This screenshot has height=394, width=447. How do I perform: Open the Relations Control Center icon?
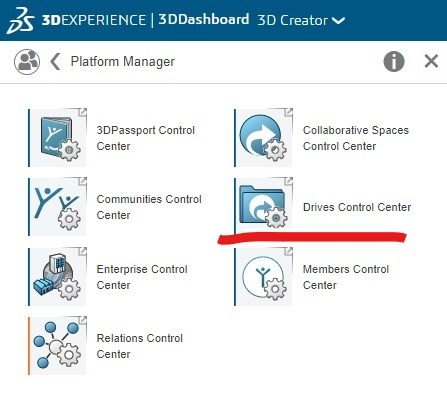(58, 346)
